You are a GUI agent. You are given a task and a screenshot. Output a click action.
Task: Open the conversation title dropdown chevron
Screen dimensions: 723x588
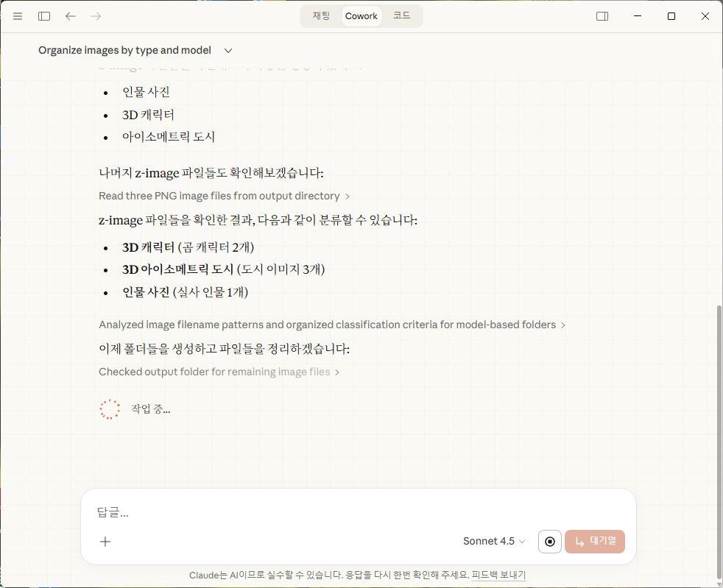228,51
